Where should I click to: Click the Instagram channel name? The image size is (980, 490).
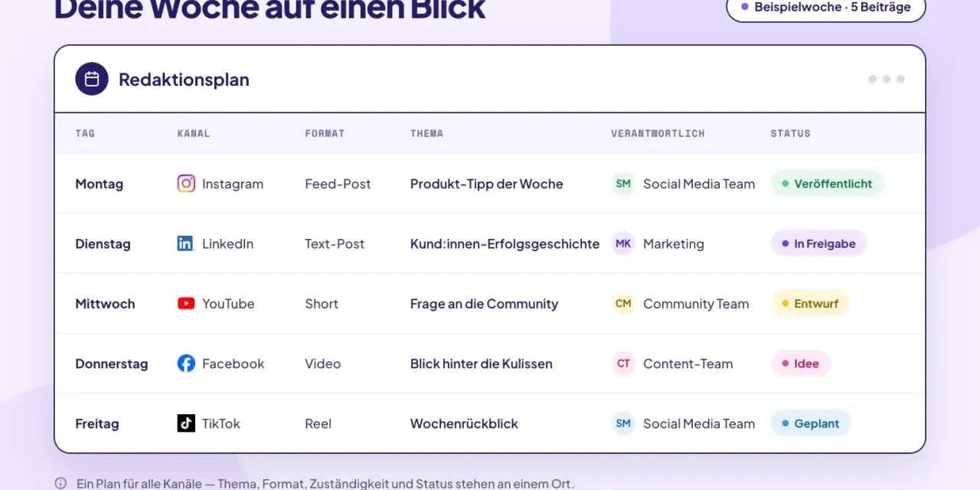tap(233, 184)
